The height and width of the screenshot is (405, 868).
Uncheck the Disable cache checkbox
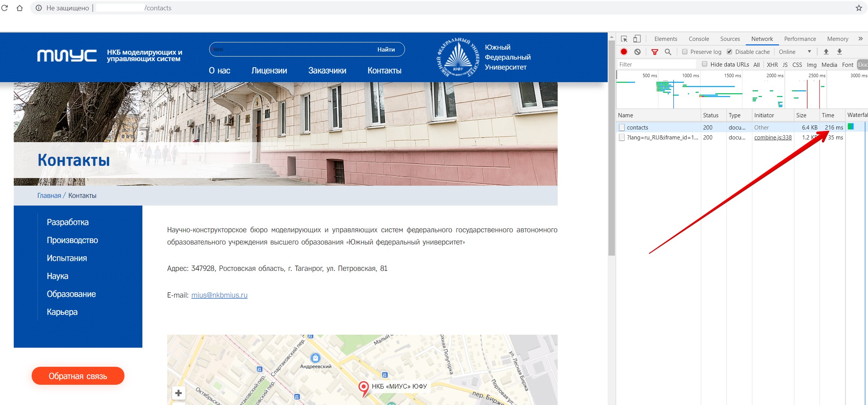pos(729,52)
